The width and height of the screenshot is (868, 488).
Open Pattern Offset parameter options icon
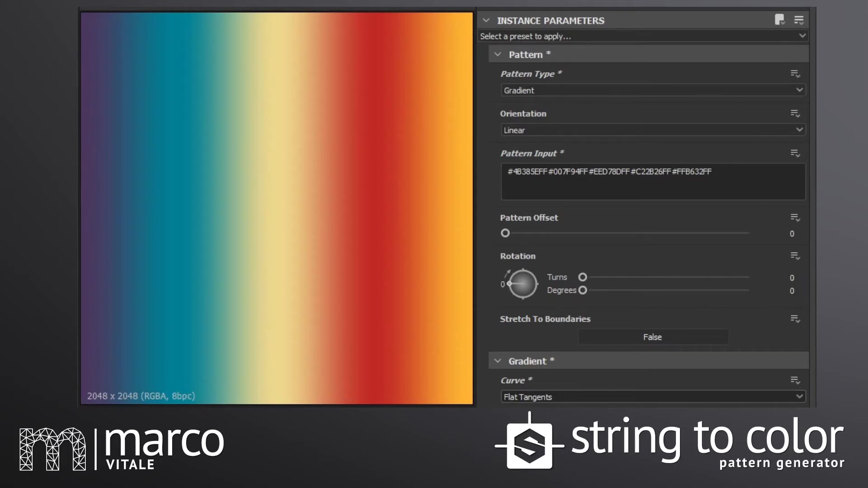coord(795,218)
